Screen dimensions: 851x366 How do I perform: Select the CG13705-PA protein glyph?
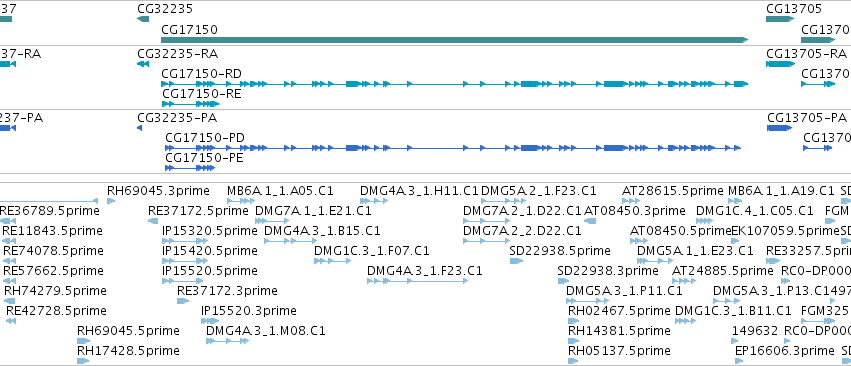(x=779, y=128)
